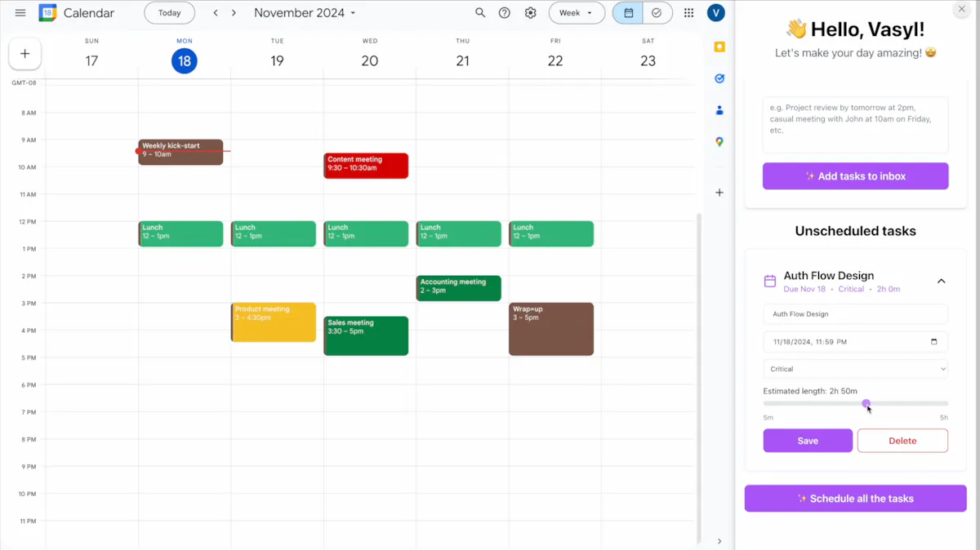
Task: Click the due date time field
Action: pos(855,342)
